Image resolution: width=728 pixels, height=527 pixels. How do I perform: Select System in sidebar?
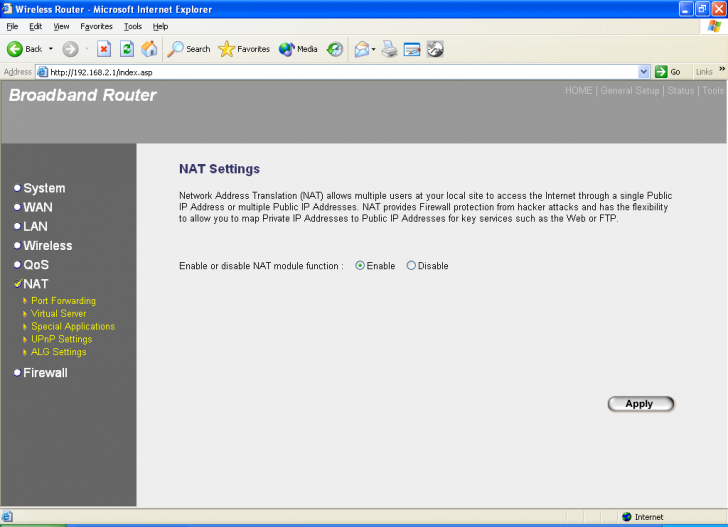click(x=44, y=188)
